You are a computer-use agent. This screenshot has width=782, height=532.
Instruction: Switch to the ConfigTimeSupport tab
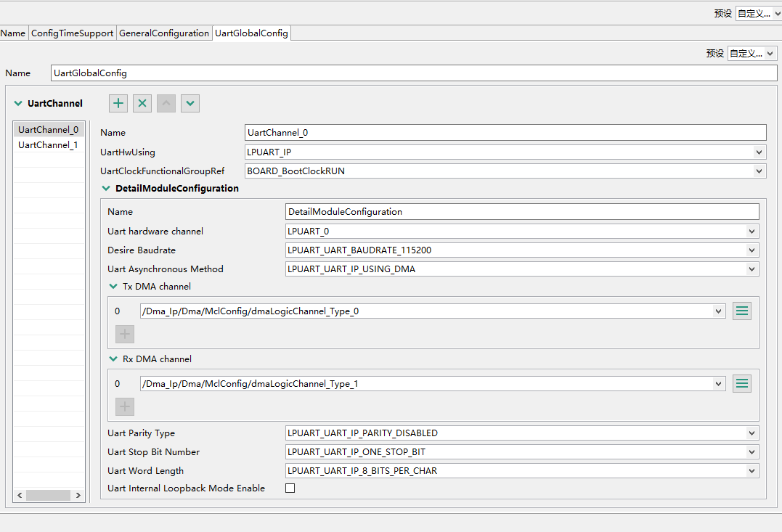coord(72,33)
